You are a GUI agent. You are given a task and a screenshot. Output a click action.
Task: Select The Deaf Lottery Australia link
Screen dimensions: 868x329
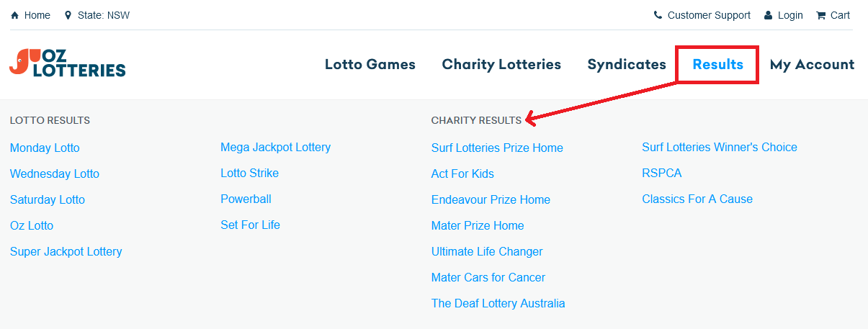coord(498,304)
